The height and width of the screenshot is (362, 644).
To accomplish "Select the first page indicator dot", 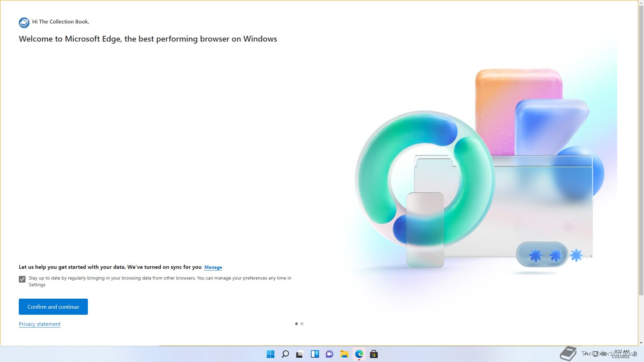I will click(297, 324).
